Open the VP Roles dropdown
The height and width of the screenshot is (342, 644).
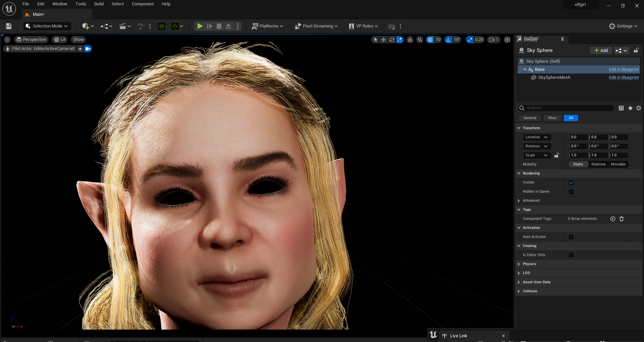click(x=364, y=26)
